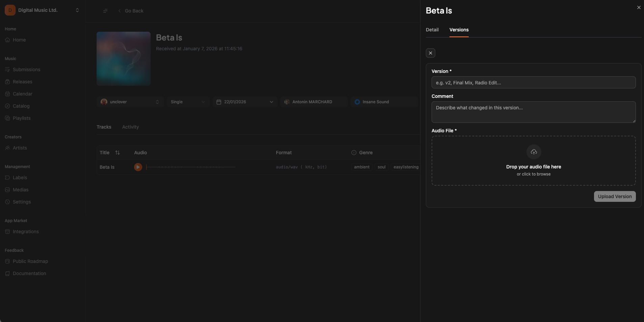Image resolution: width=644 pixels, height=322 pixels.
Task: Click the Upload Version button
Action: tap(615, 196)
